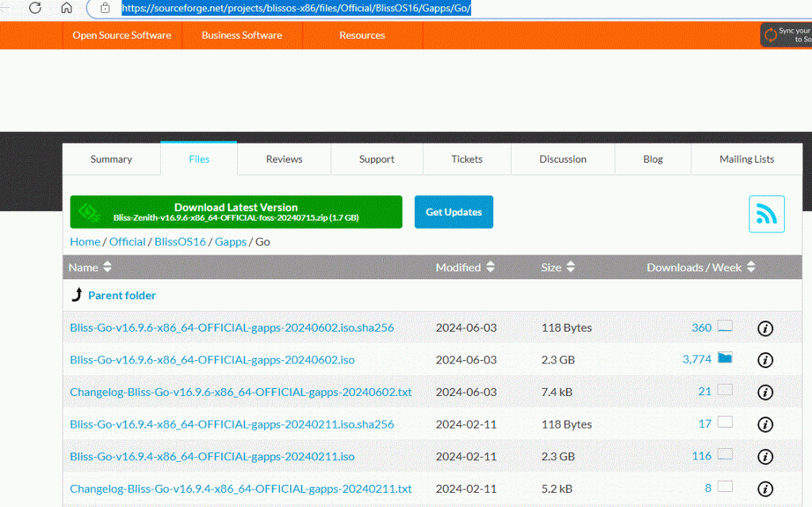Show info for Changelog v16.9.6 txt file
The height and width of the screenshot is (507, 812).
pyautogui.click(x=765, y=393)
